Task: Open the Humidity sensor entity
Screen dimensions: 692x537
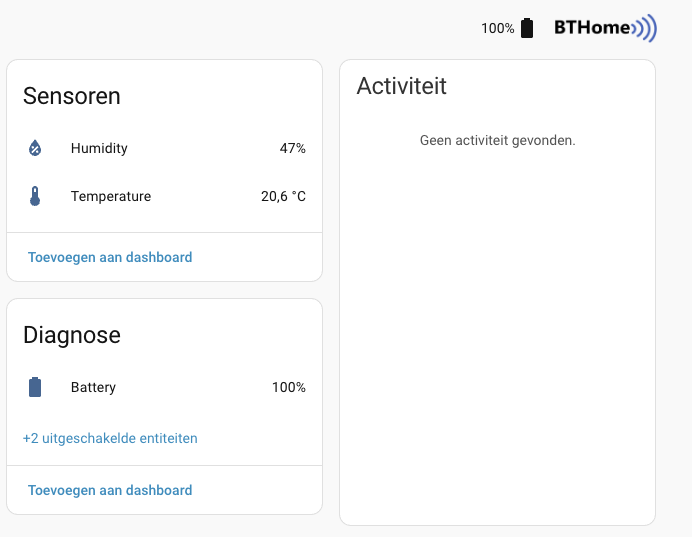Action: [99, 149]
